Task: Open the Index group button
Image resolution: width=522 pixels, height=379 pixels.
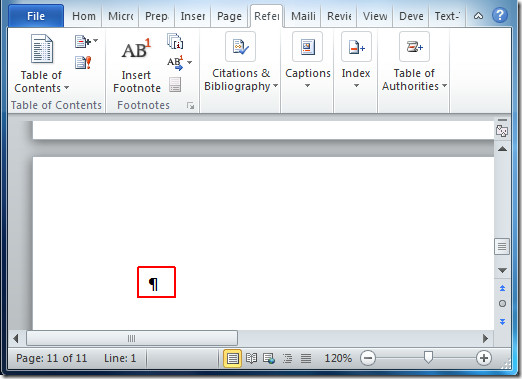Action: click(x=356, y=60)
